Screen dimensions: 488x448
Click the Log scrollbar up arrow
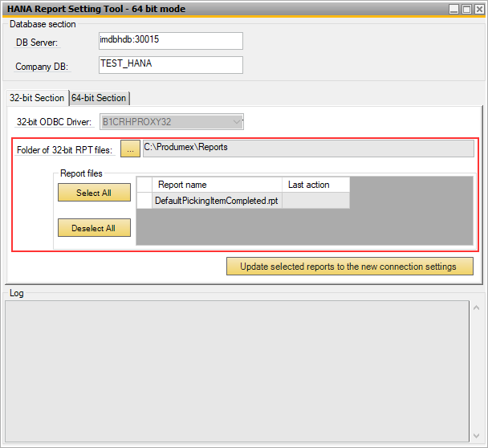point(478,307)
